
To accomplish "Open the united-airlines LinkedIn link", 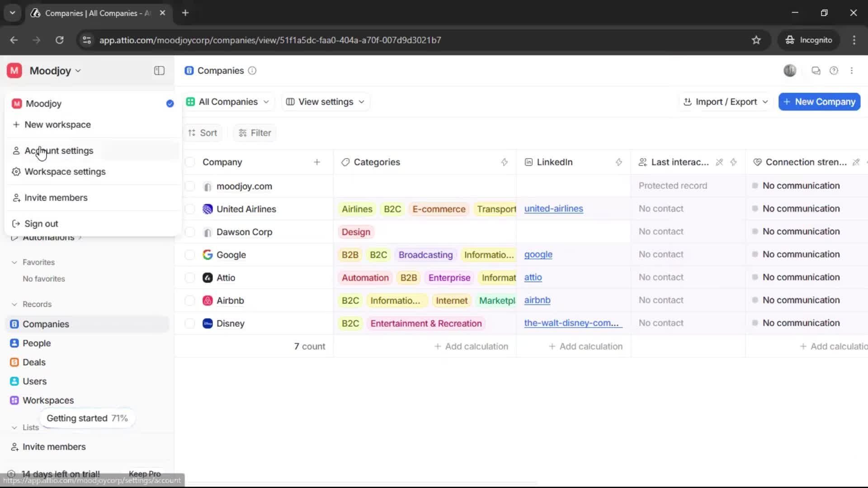I will click(x=553, y=209).
